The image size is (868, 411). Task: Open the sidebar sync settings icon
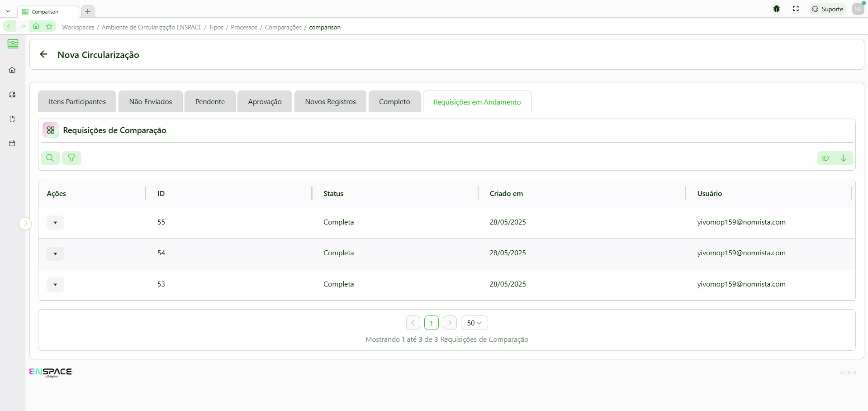(x=12, y=95)
